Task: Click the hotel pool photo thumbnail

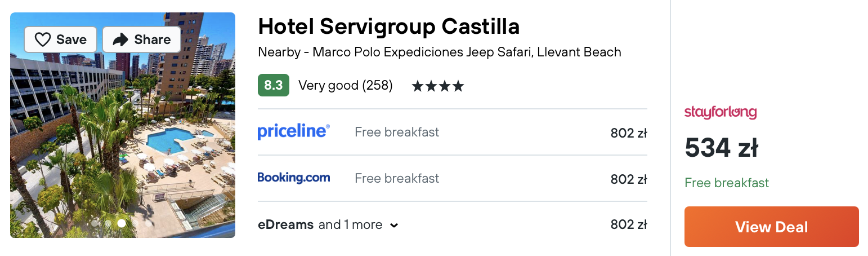Action: pyautogui.click(x=123, y=125)
